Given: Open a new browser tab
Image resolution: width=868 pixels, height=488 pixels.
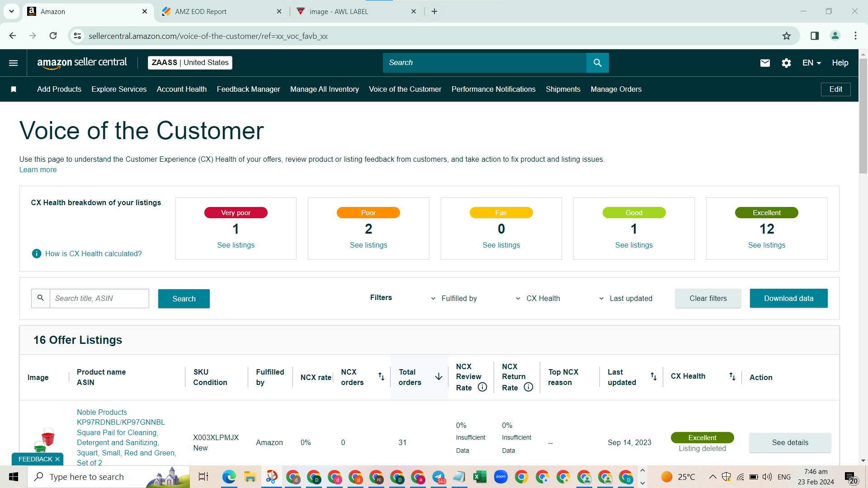Looking at the screenshot, I should pyautogui.click(x=434, y=11).
